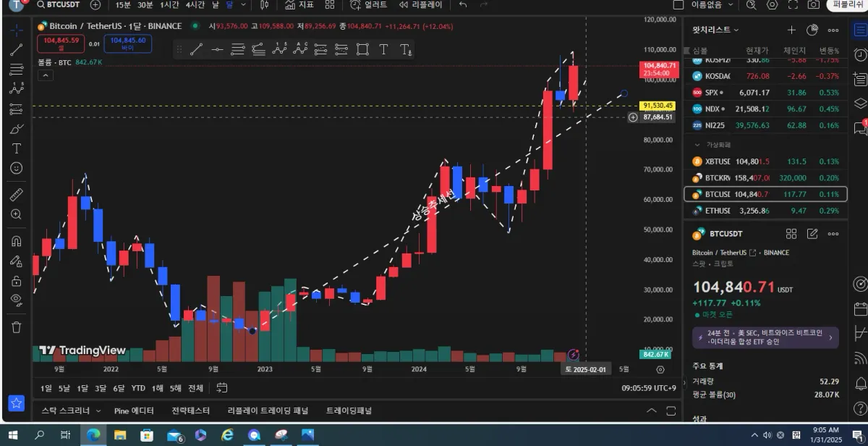This screenshot has width=868, height=446.
Task: Select NI225 row in watchlist
Action: [x=765, y=125]
